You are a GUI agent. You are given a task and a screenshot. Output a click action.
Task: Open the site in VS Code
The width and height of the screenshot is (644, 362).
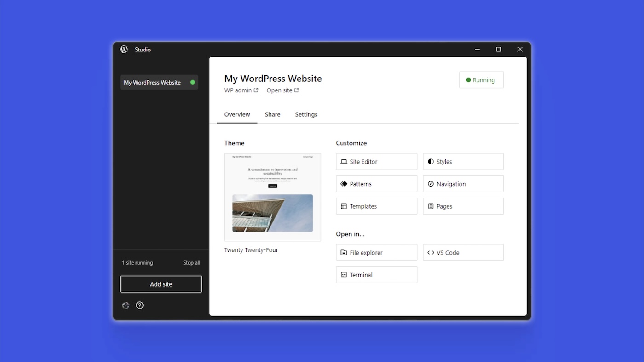coord(463,253)
